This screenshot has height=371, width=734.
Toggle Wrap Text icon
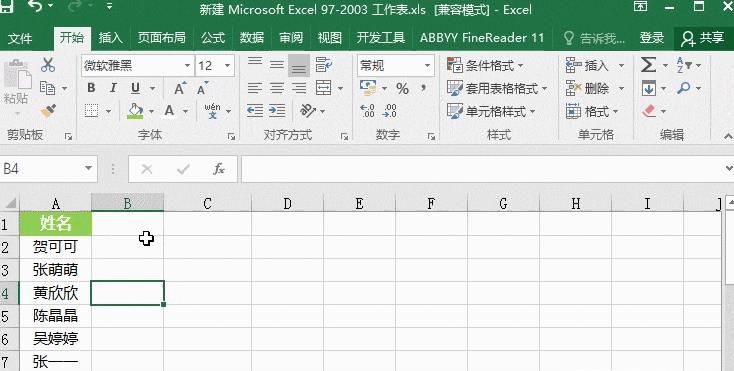(323, 65)
